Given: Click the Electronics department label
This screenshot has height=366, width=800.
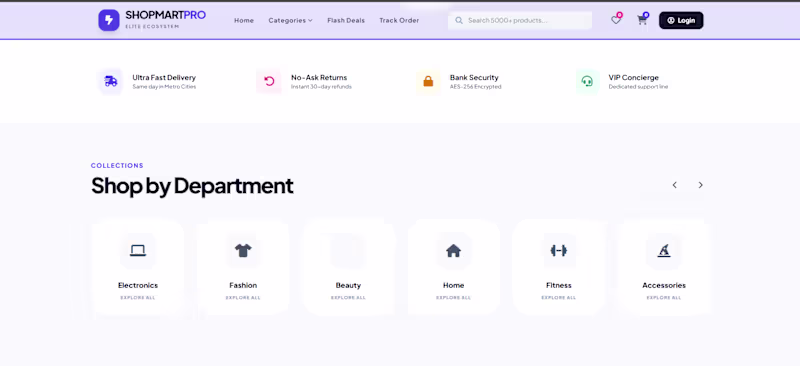Looking at the screenshot, I should [x=138, y=285].
